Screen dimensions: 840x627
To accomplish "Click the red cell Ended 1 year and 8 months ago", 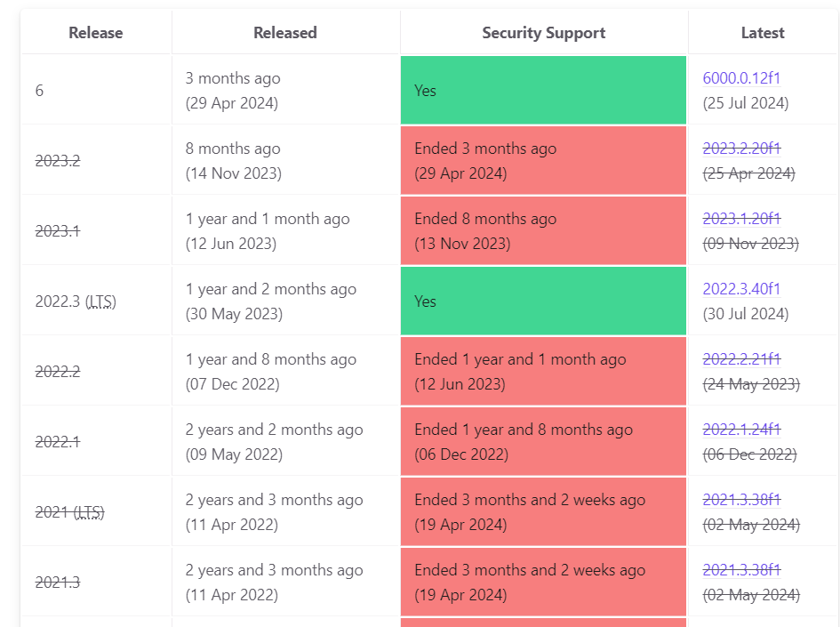I will click(x=543, y=442).
